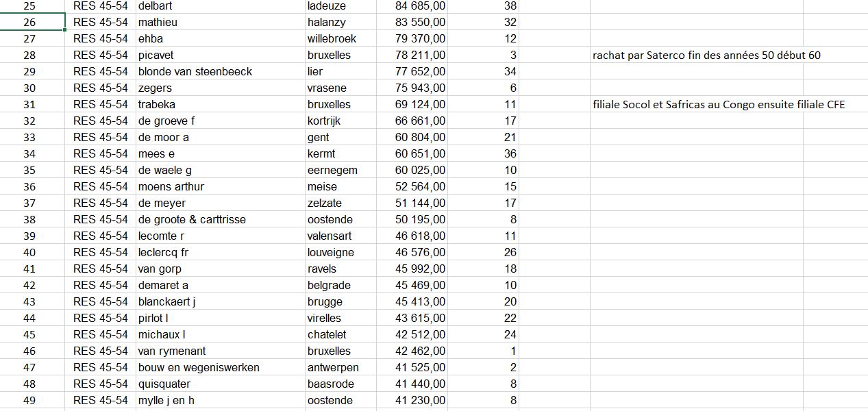Click the amount 84 685,00
Screen dimensions: 868x411
tap(420, 5)
